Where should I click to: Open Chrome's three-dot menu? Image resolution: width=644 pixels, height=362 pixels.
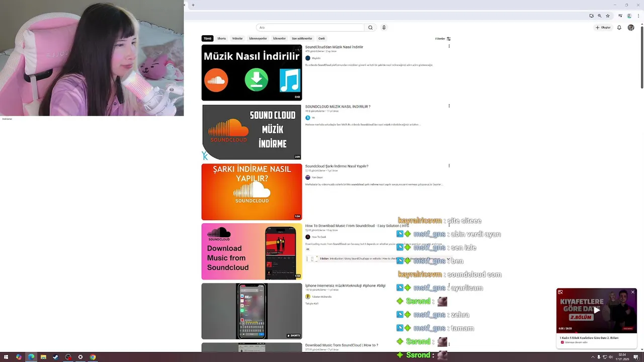[637, 16]
